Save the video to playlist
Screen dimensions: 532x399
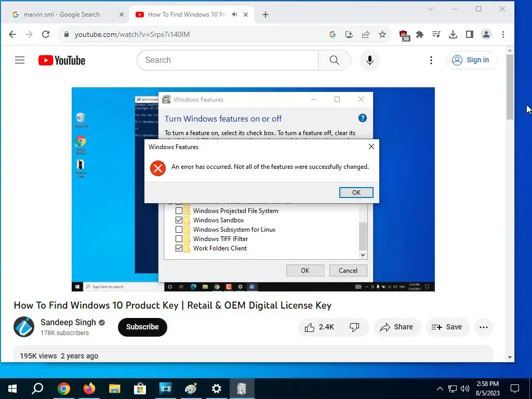447,327
